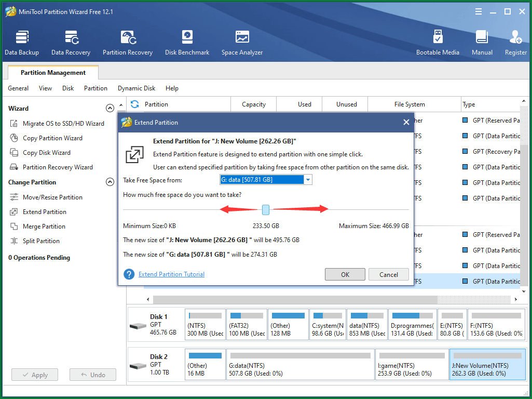This screenshot has width=532, height=399.
Task: Start Disk Benchmark
Action: pyautogui.click(x=187, y=43)
